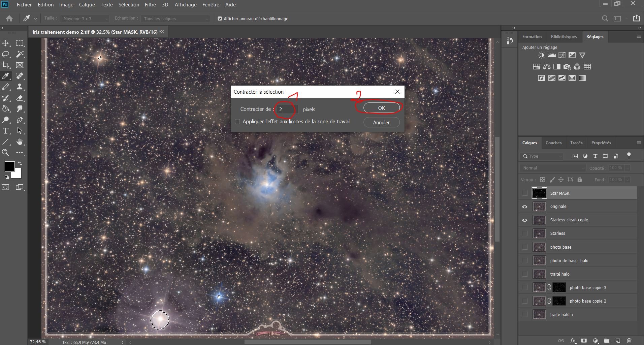The image size is (644, 345).
Task: Click the zoom percentage field in status bar
Action: [x=38, y=342]
